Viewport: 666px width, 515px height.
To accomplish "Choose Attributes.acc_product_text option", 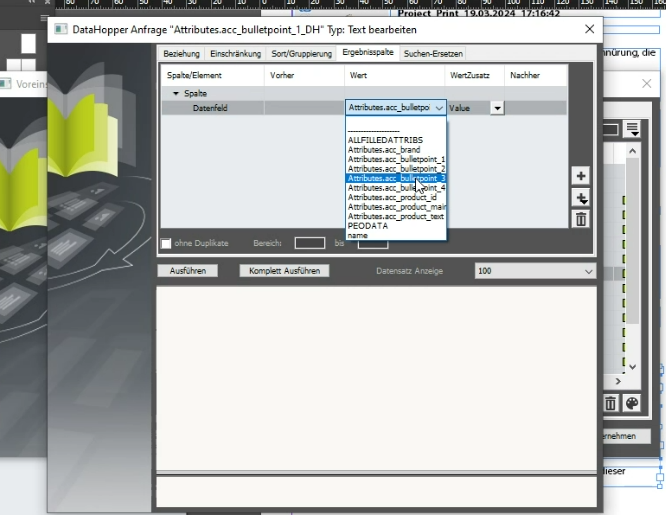I will tap(396, 217).
